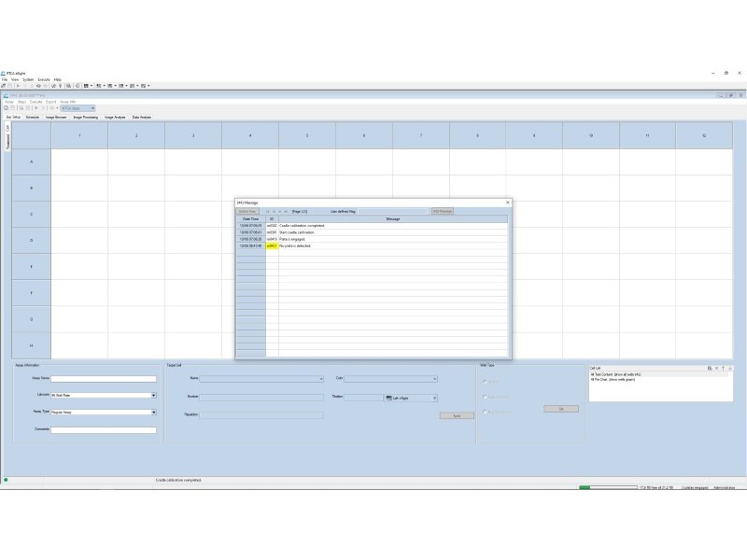This screenshot has width=747, height=560.
Task: Expand the Assay Type dropdown
Action: tap(153, 413)
